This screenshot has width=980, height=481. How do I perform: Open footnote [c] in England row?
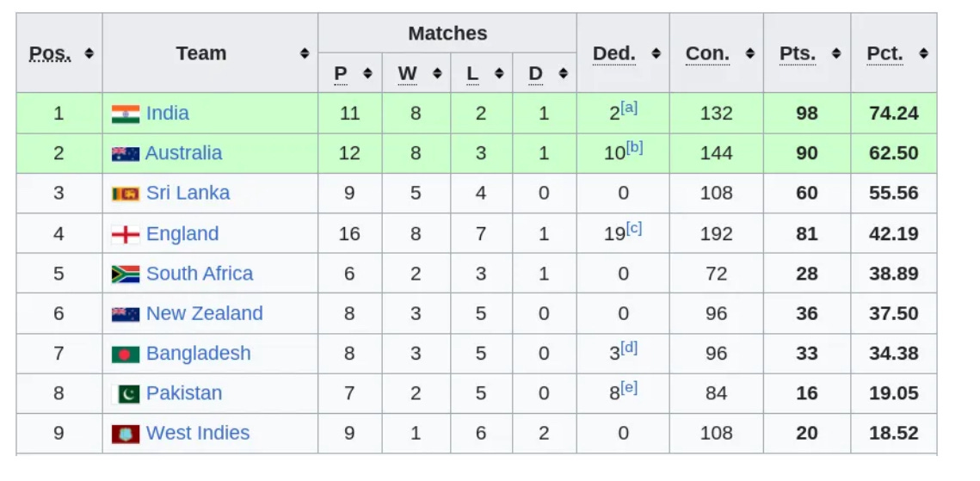coord(634,228)
